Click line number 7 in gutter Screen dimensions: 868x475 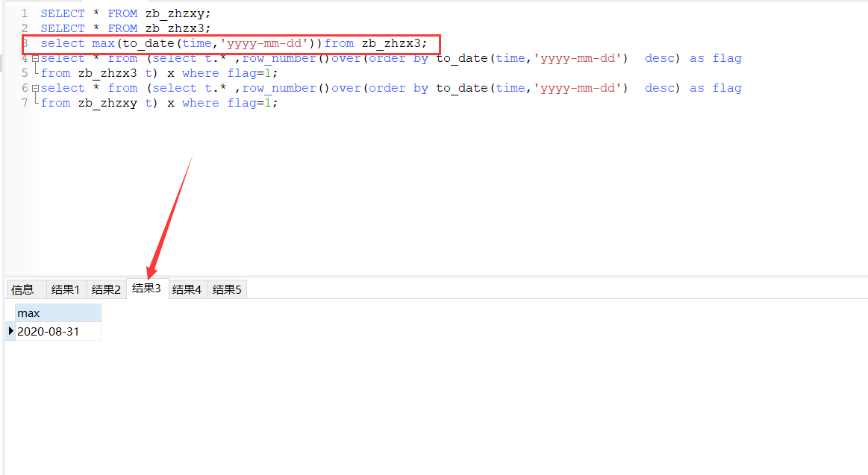tap(25, 103)
